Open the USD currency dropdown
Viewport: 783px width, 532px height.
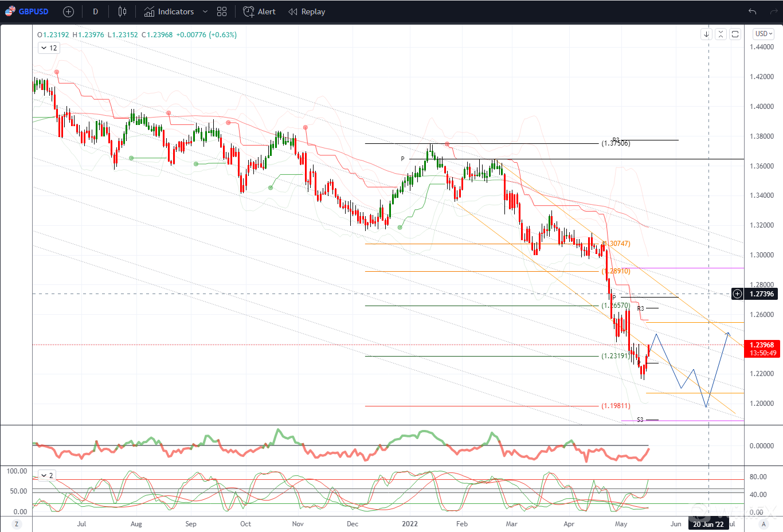pos(764,34)
